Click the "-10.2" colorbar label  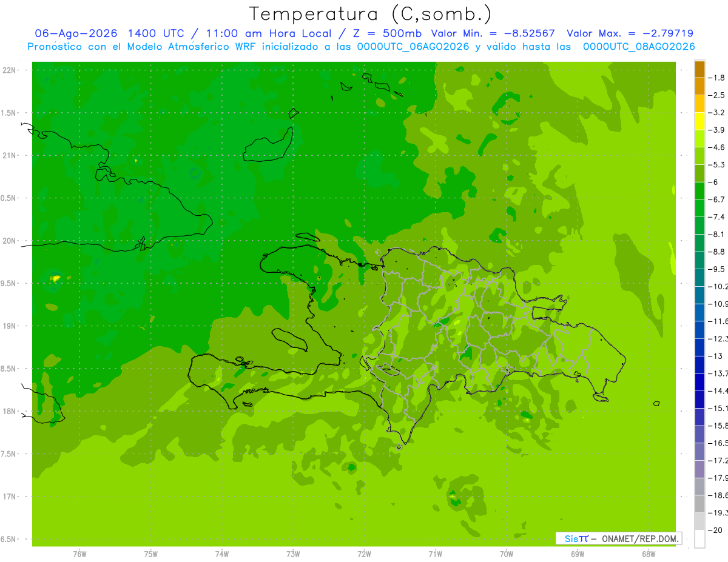(x=719, y=286)
